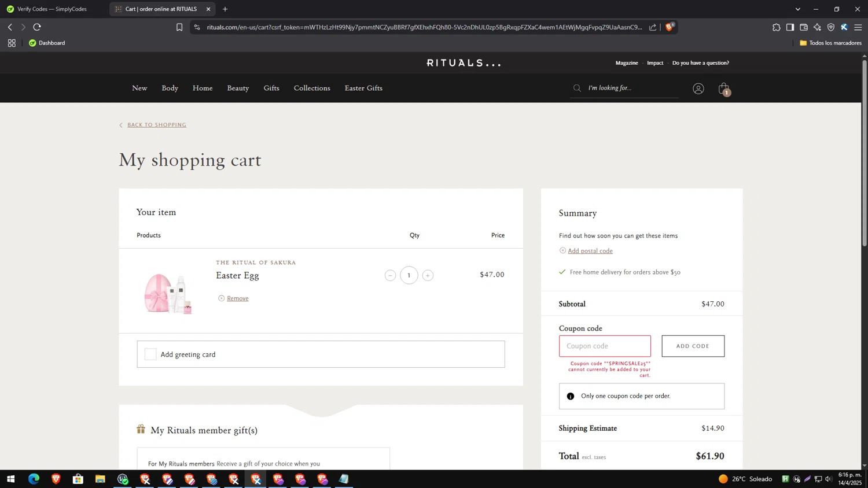Click the RITUALS logo
The height and width of the screenshot is (488, 868).
coord(464,62)
